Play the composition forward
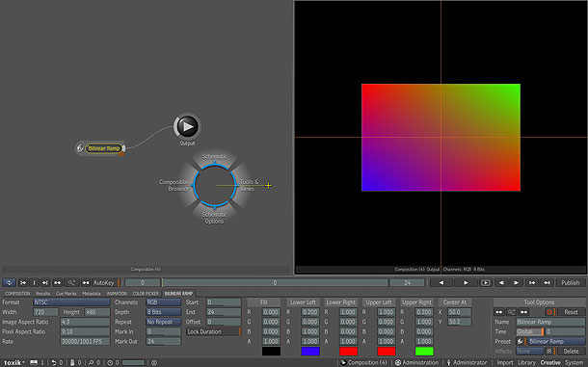The image size is (588, 367). [466, 282]
